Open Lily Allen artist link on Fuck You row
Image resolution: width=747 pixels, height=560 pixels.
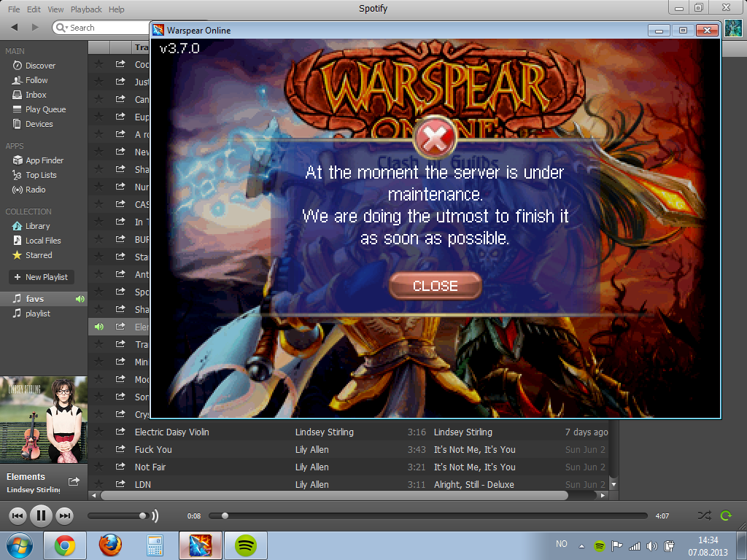pyautogui.click(x=311, y=449)
